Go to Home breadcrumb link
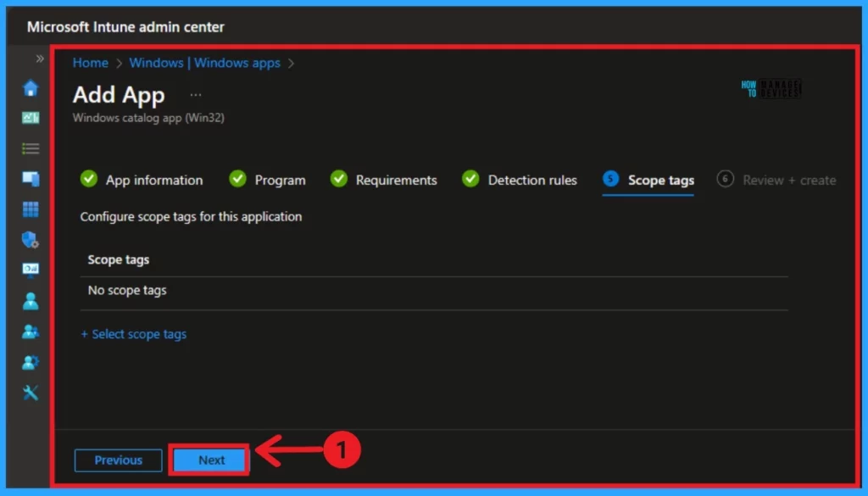Viewport: 868px width, 496px height. (x=90, y=63)
